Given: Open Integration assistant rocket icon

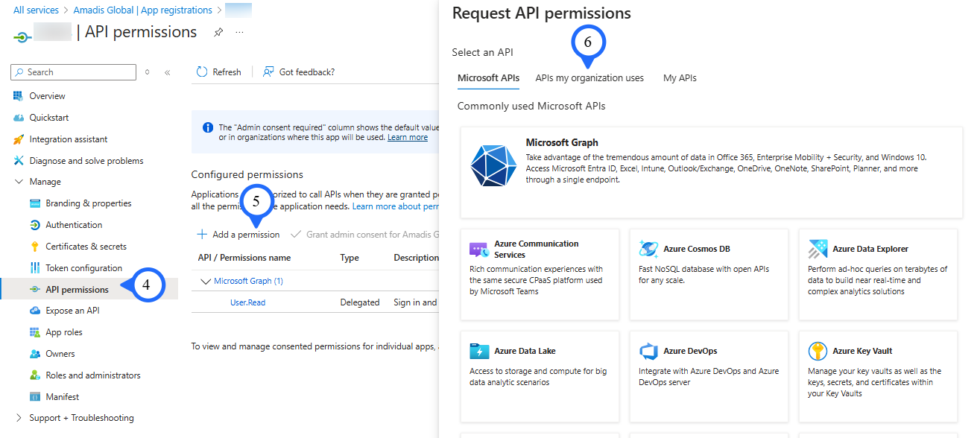Looking at the screenshot, I should 19,139.
